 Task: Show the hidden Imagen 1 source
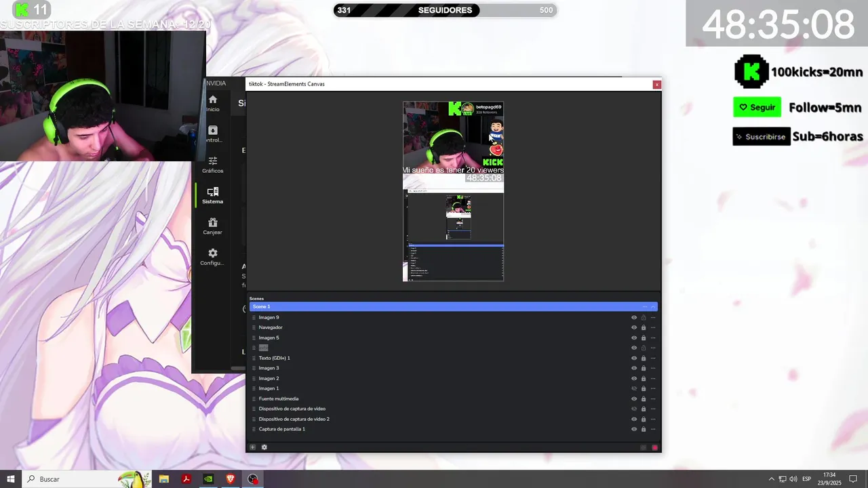click(x=634, y=388)
